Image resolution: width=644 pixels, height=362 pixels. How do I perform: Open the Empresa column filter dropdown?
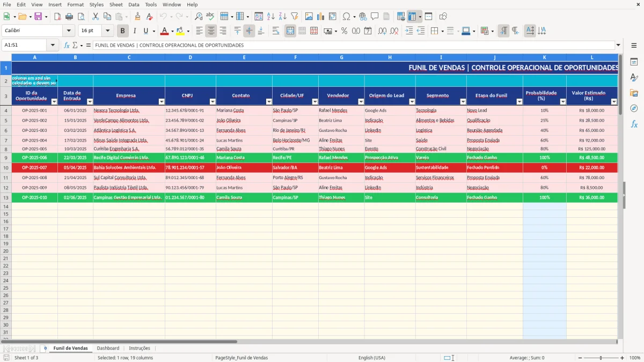click(x=162, y=101)
